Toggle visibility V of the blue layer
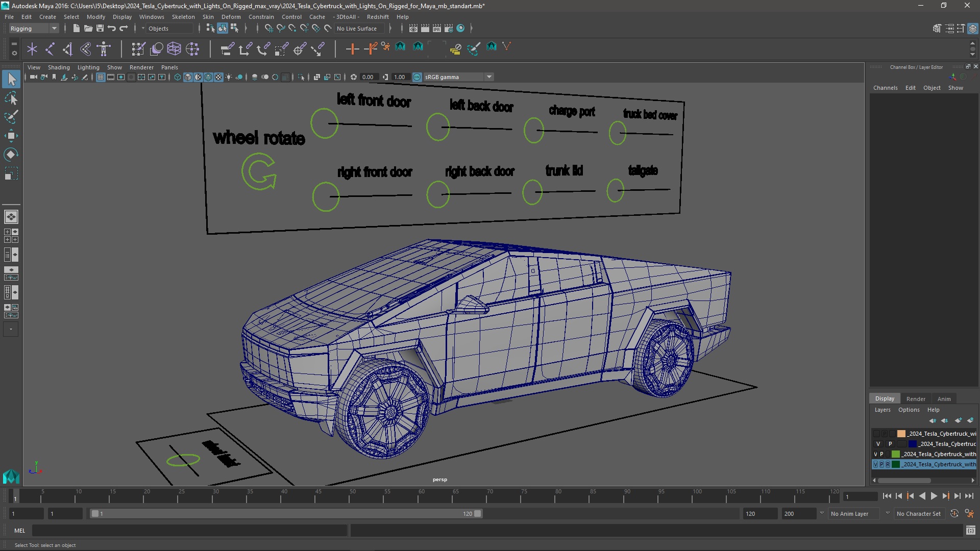The width and height of the screenshot is (980, 551). pos(878,444)
